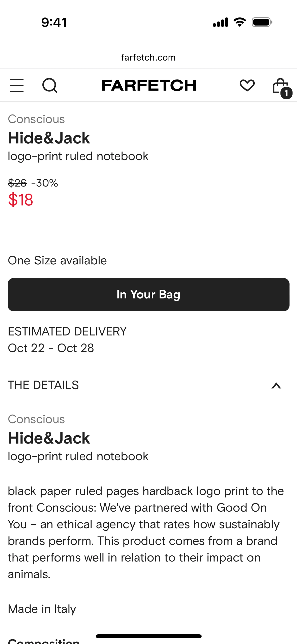This screenshot has height=644, width=297.
Task: Open the wishlist heart icon
Action: (x=247, y=86)
